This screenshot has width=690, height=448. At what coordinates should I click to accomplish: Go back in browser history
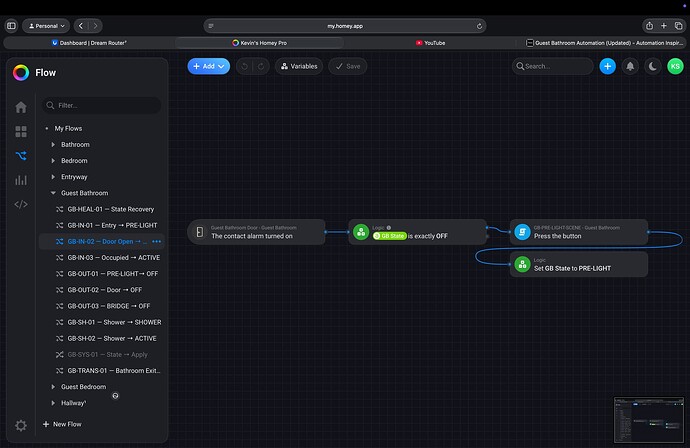81,26
